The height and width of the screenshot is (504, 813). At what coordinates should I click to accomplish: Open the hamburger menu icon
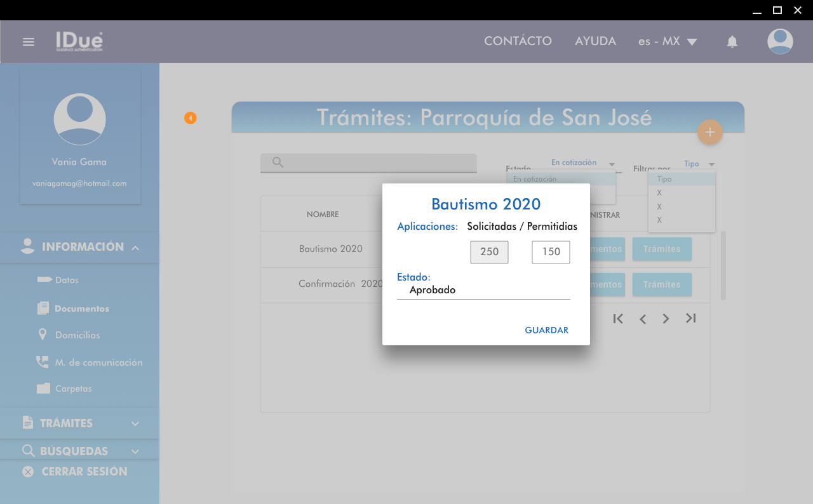pyautogui.click(x=28, y=42)
